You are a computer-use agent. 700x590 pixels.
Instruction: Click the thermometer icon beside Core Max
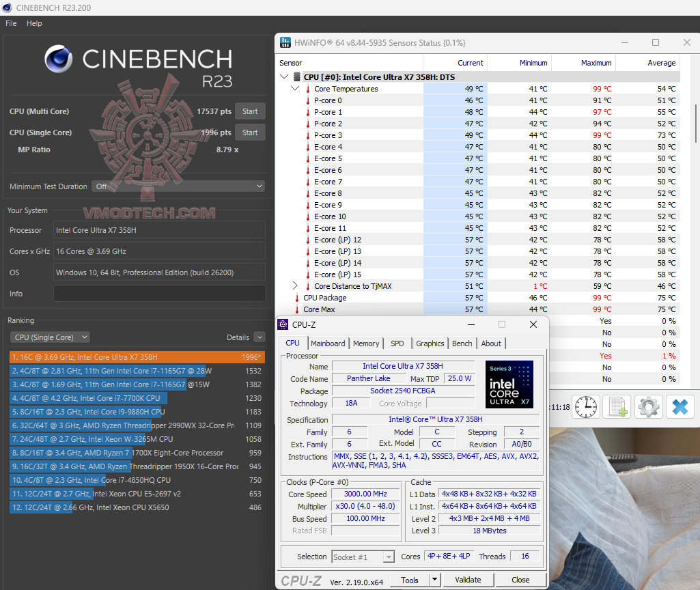pyautogui.click(x=297, y=309)
